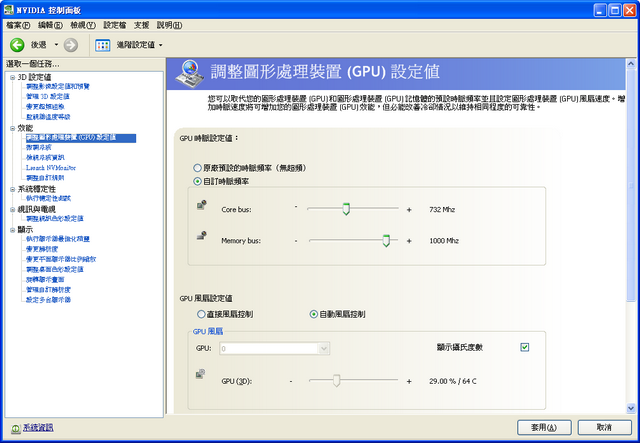Open the first item under 顯示 group
Screen dimensions: 640x443
click(58, 239)
